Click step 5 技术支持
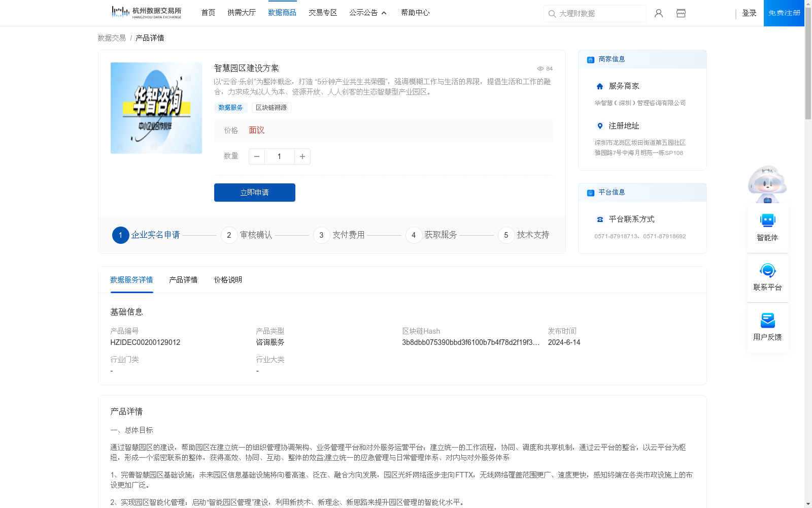This screenshot has width=812, height=508. (524, 235)
